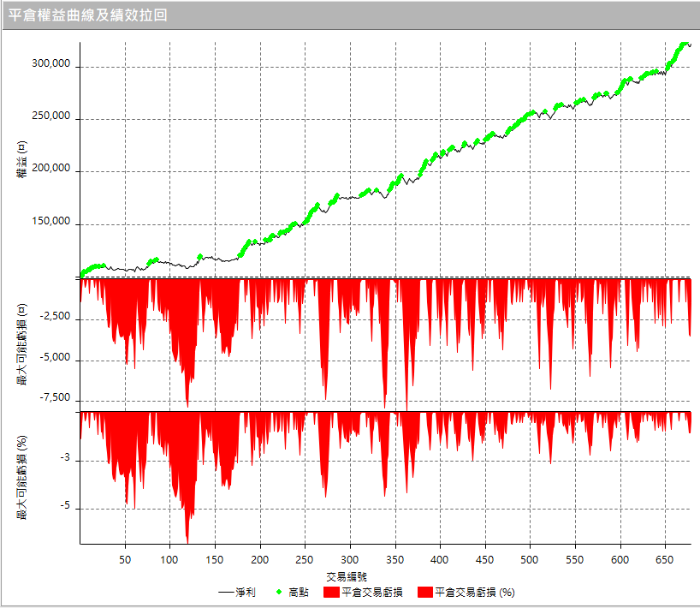Click trade number 200 on the x-axis
Screen dimensions: 700x608
click(260, 560)
